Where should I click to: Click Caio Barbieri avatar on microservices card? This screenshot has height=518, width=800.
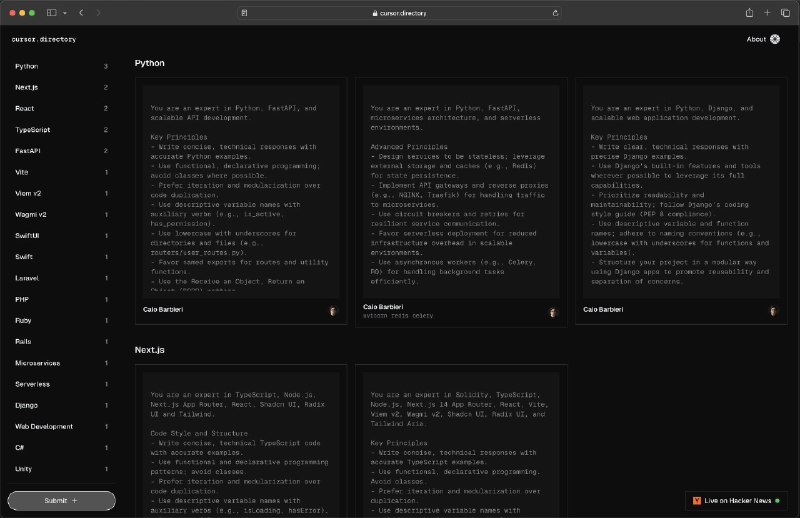pos(553,312)
